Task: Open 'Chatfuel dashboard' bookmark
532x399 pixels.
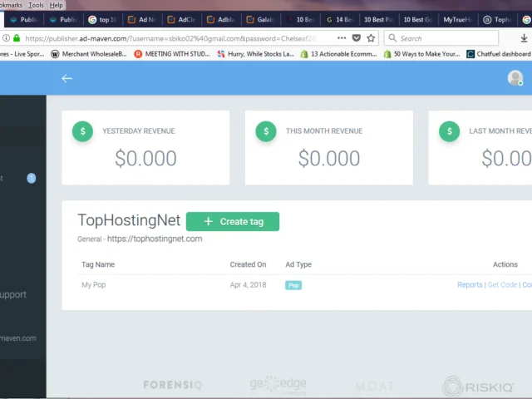Action: point(499,54)
